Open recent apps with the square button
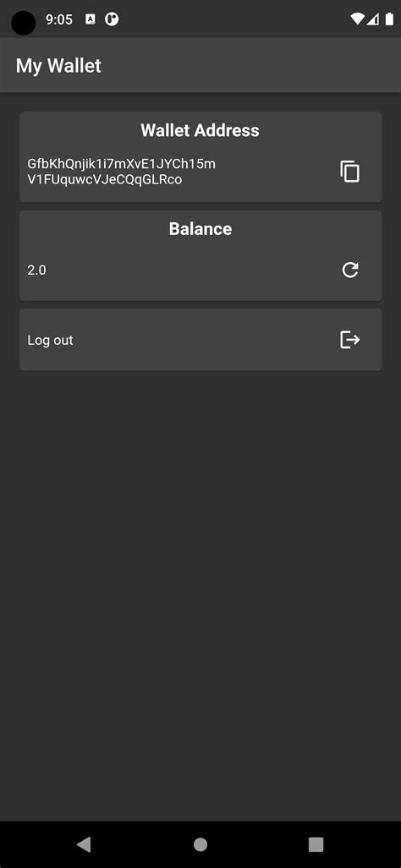Image resolution: width=401 pixels, height=868 pixels. tap(316, 844)
